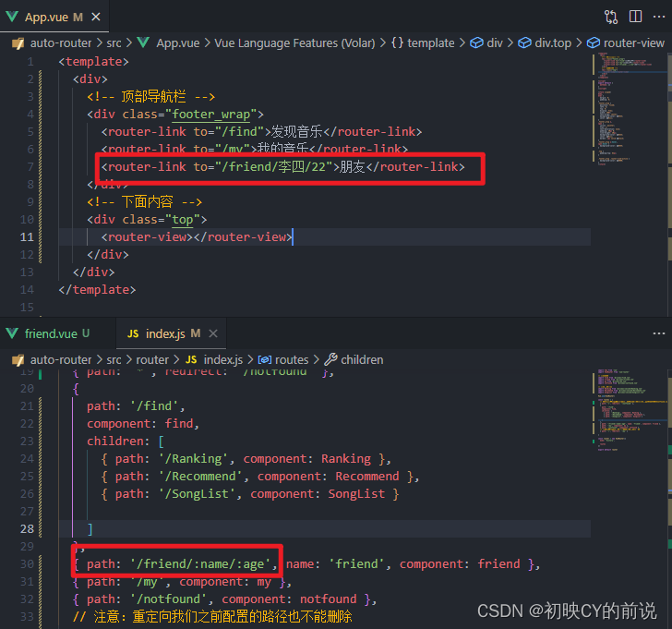The image size is (672, 629).
Task: Close the App.vue tab
Action: pyautogui.click(x=96, y=17)
